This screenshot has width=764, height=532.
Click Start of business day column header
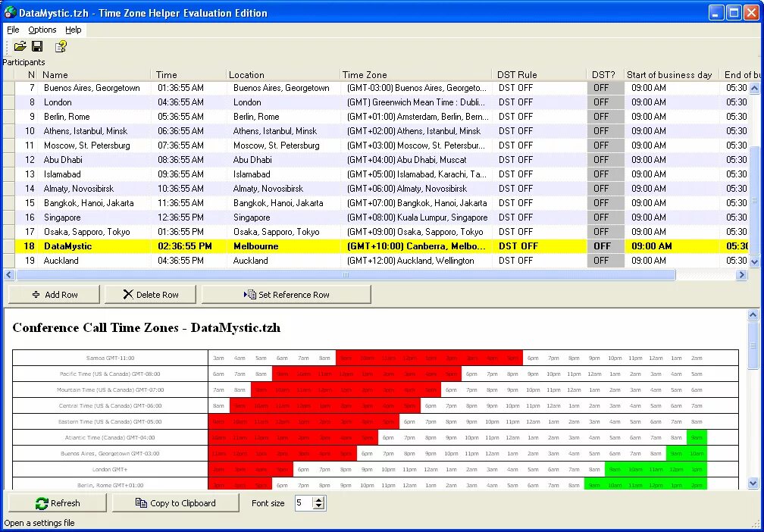pos(672,74)
